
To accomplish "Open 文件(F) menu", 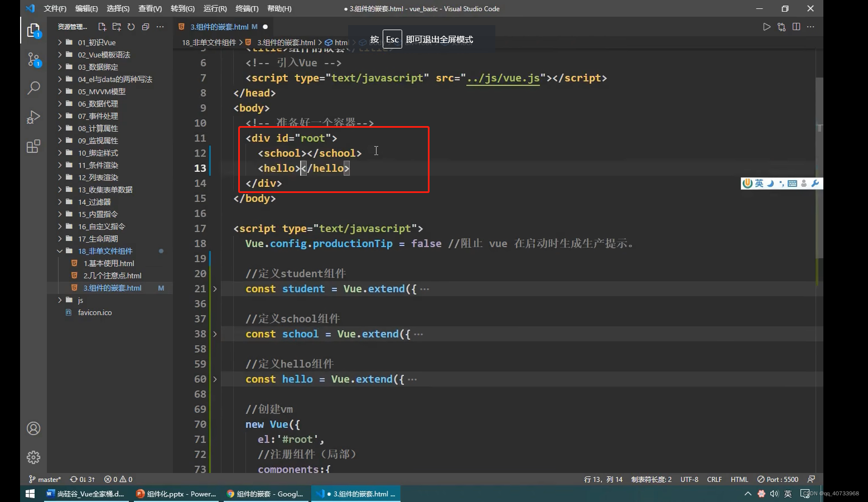I will [55, 8].
